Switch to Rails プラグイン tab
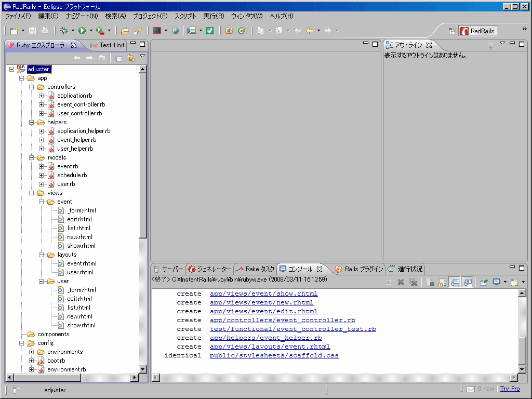The image size is (532, 399). click(x=359, y=269)
